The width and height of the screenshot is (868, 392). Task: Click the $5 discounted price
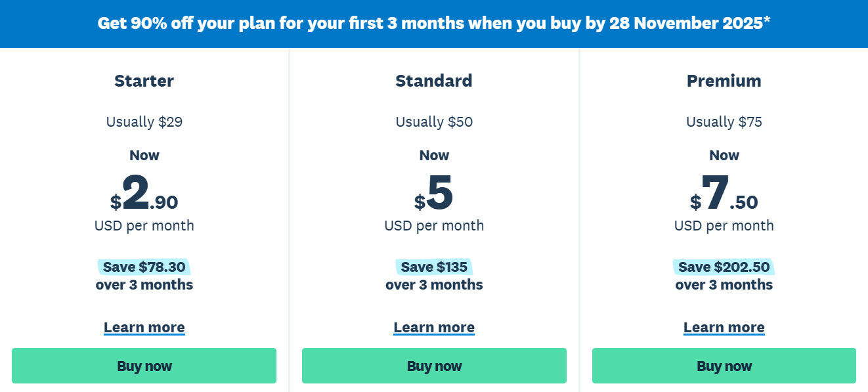pyautogui.click(x=434, y=194)
